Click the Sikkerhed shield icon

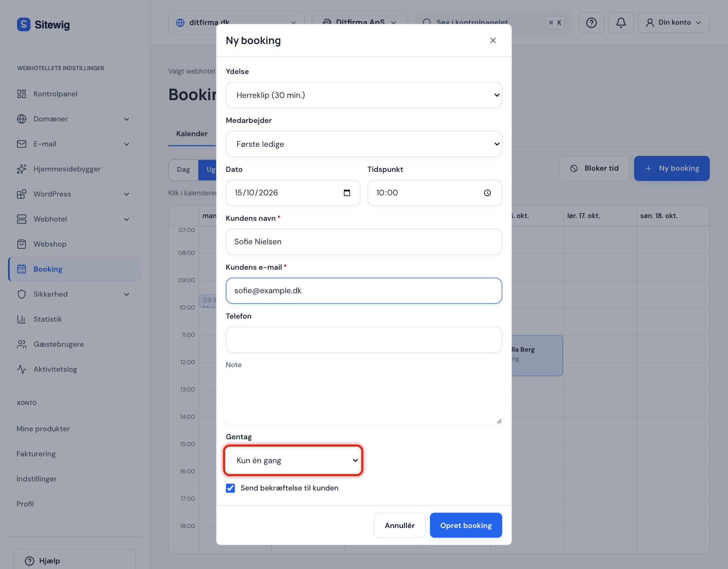point(22,294)
